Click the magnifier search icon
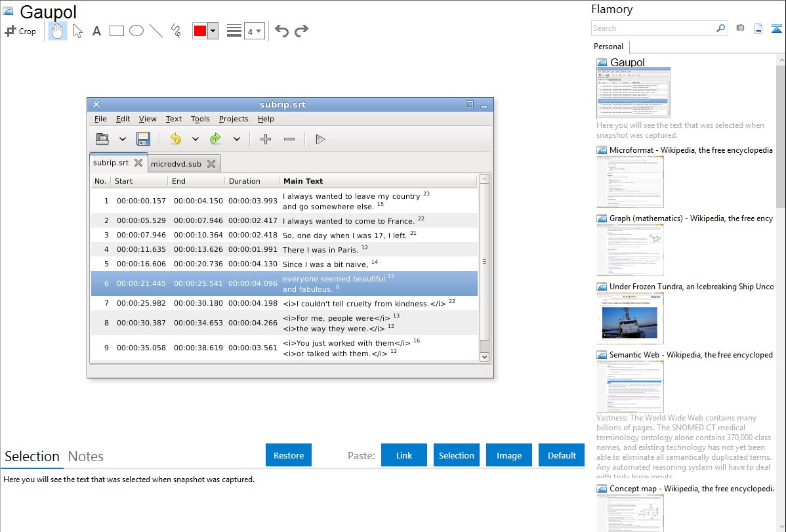The width and height of the screenshot is (786, 532). click(x=721, y=28)
